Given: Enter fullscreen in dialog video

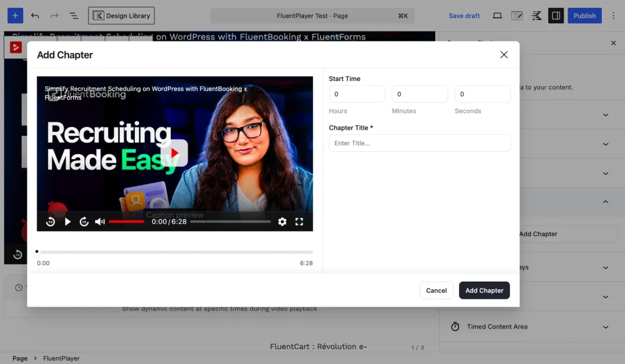Looking at the screenshot, I should (x=299, y=221).
